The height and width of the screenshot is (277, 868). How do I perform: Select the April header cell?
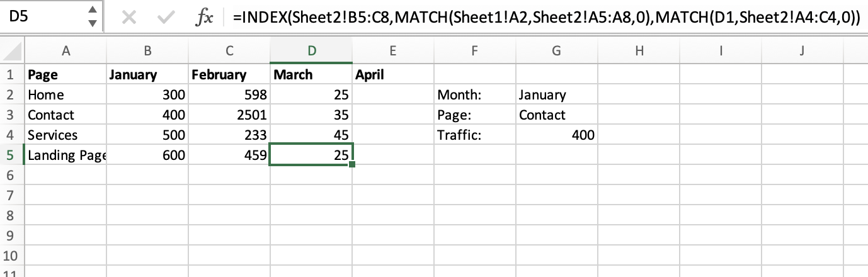[392, 74]
